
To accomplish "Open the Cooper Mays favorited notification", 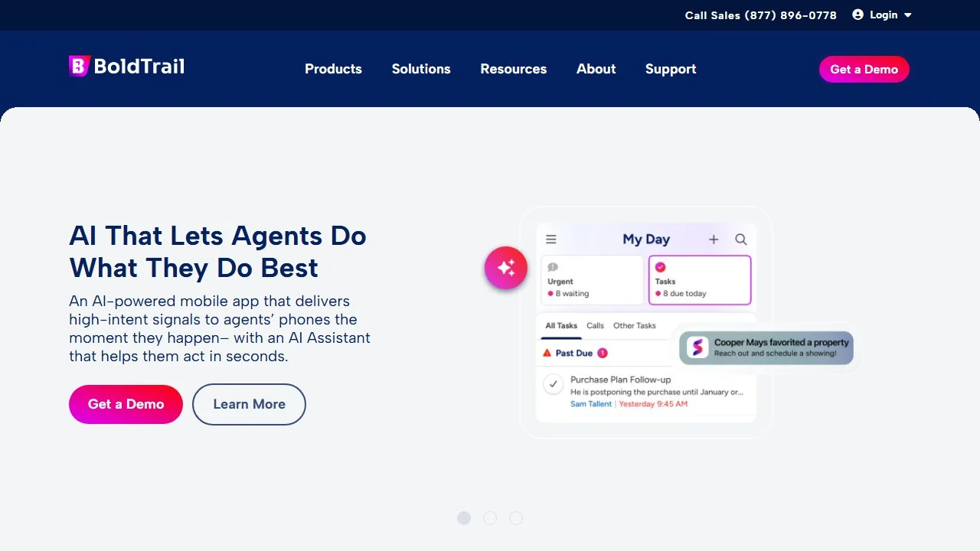I will [x=766, y=347].
